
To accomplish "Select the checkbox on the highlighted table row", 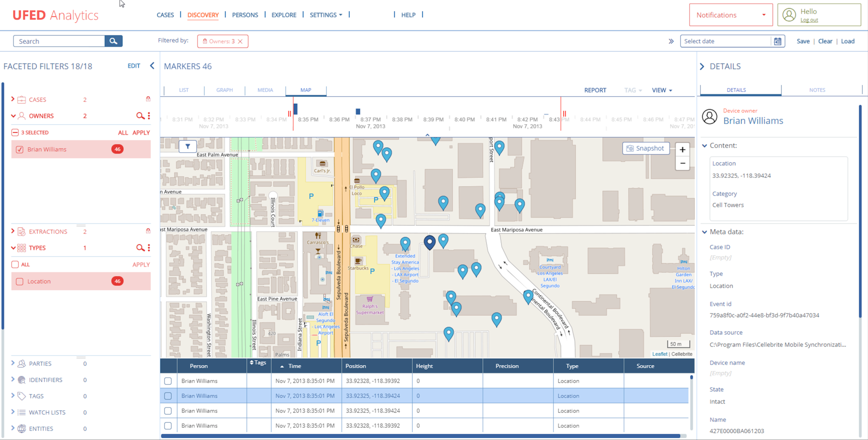I will coord(168,396).
